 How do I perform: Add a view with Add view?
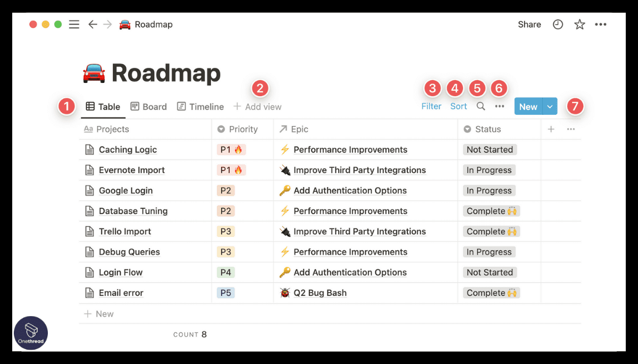point(257,106)
